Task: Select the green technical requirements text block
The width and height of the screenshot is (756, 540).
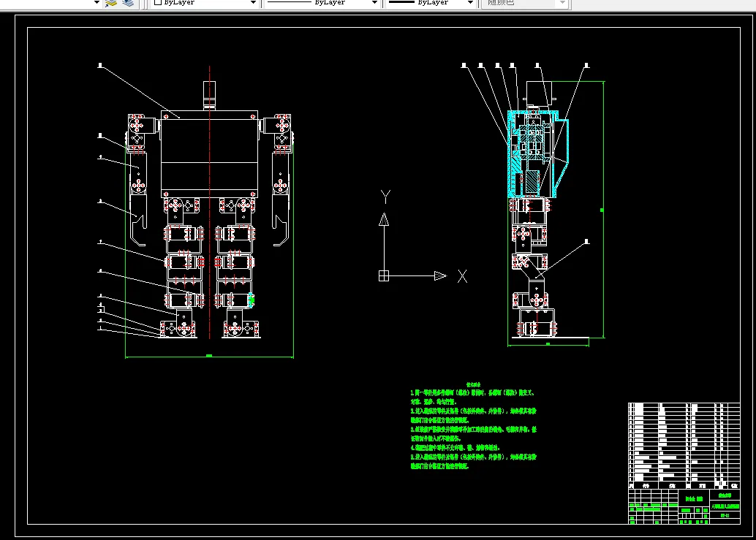Action: pyautogui.click(x=474, y=425)
